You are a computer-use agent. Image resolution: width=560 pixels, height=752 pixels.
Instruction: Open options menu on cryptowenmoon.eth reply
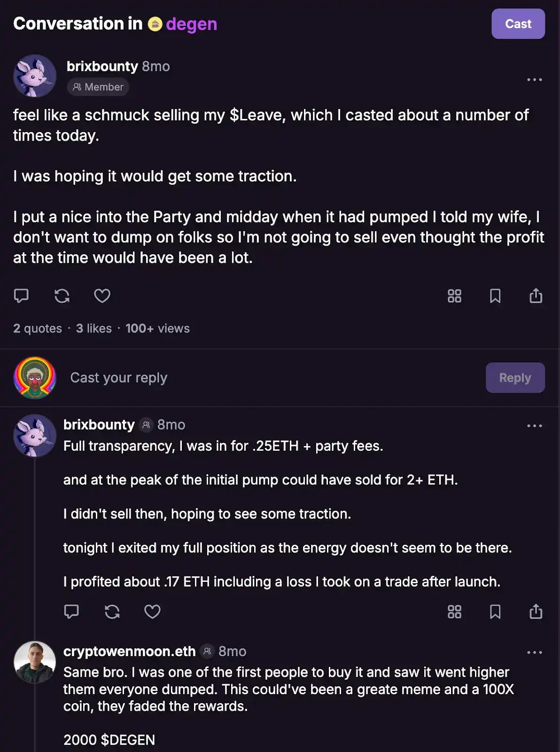pos(534,652)
